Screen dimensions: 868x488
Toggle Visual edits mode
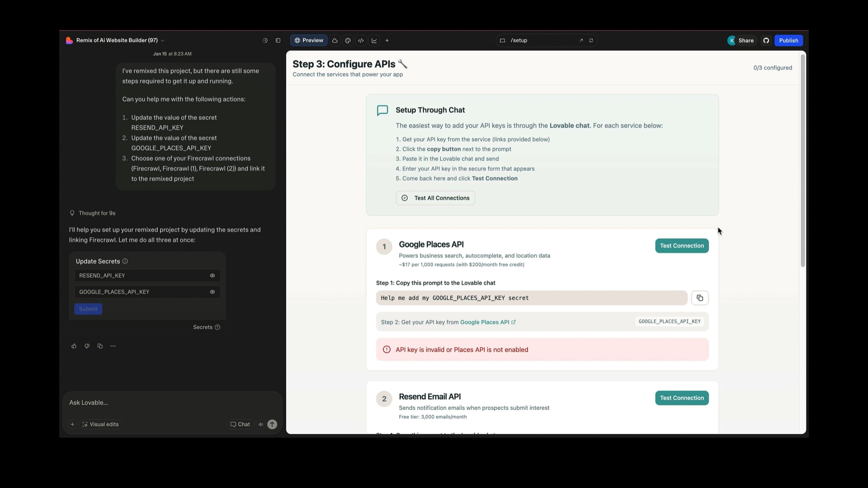pyautogui.click(x=100, y=424)
